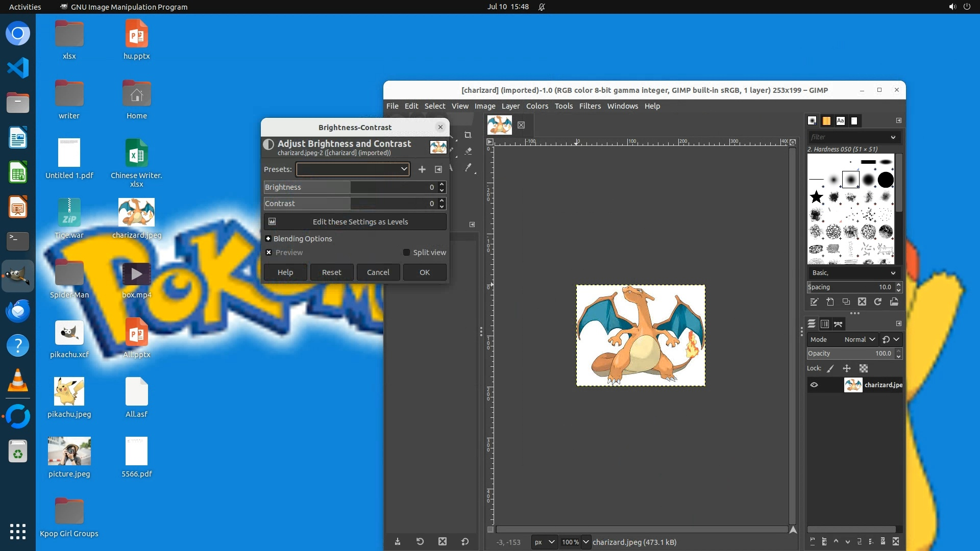The height and width of the screenshot is (551, 980).
Task: Click the reset tool options icon
Action: point(465,542)
